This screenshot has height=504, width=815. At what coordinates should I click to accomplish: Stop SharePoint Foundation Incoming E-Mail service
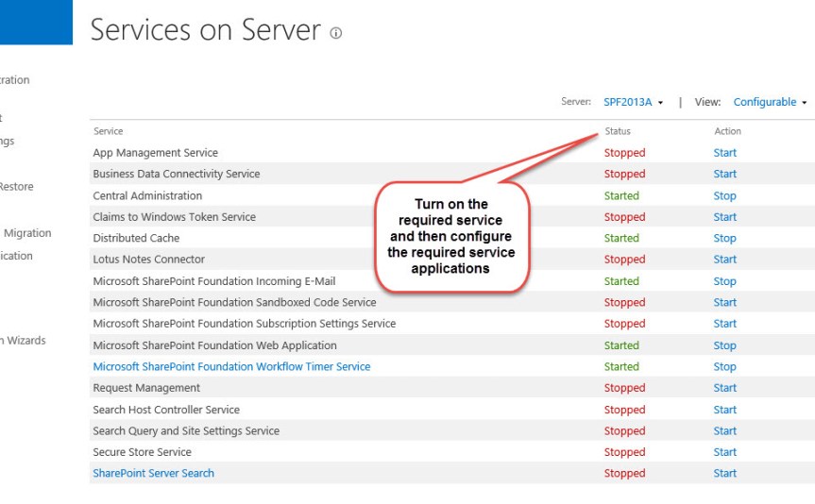tap(724, 281)
